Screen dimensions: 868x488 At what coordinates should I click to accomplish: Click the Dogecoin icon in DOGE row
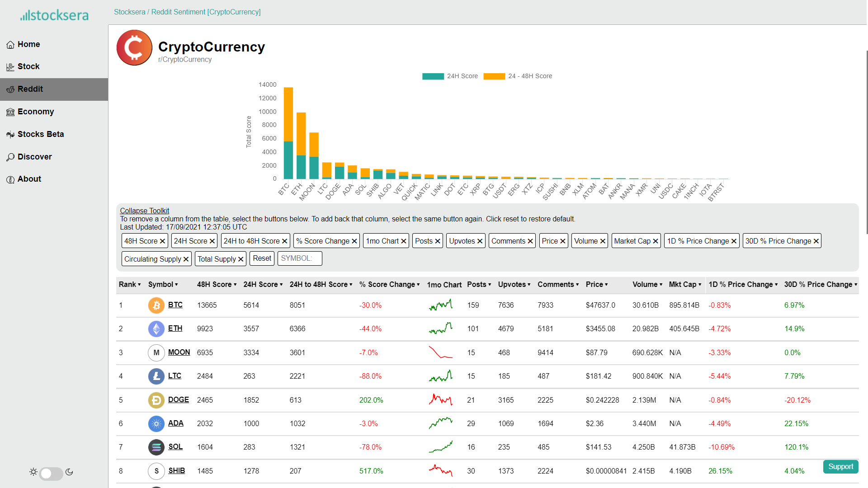(156, 400)
